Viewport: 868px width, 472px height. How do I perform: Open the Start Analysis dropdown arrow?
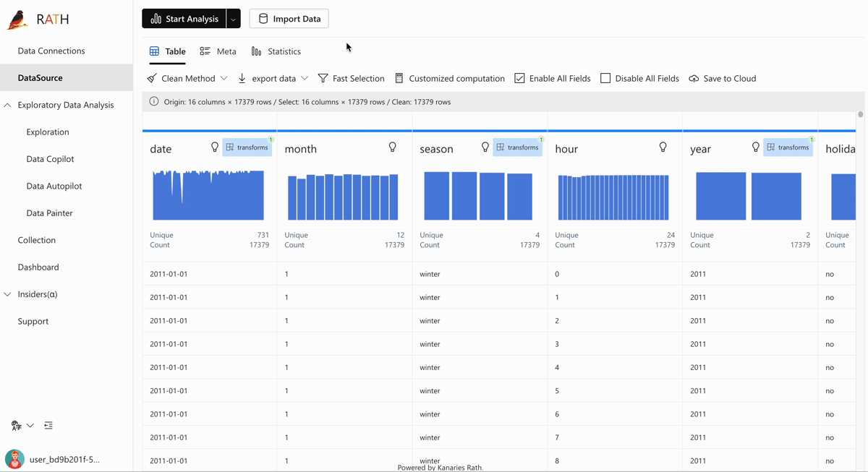coord(233,19)
